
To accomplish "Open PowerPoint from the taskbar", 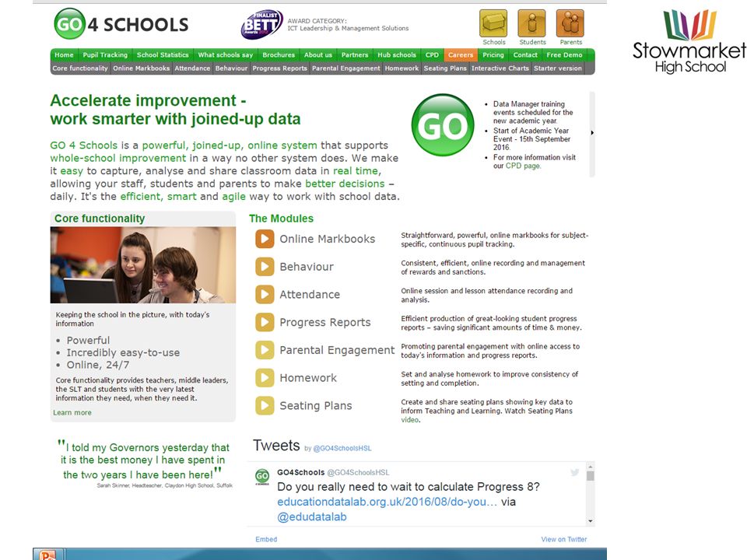I will point(47,555).
